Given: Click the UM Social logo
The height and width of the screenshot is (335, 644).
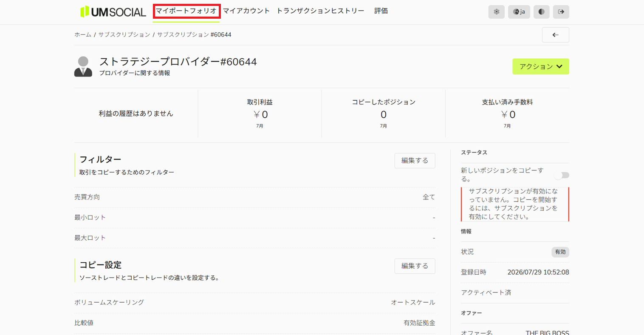Looking at the screenshot, I should (x=113, y=12).
